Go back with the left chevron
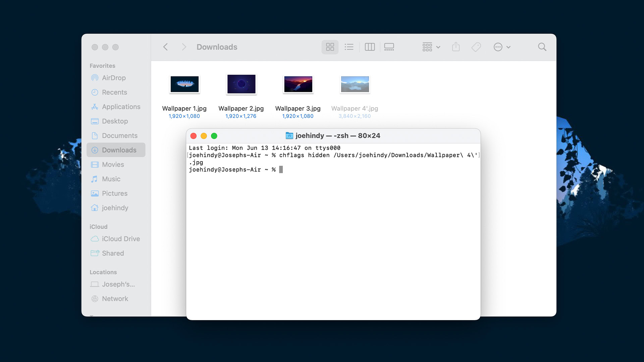This screenshot has height=362, width=644. coord(165,47)
